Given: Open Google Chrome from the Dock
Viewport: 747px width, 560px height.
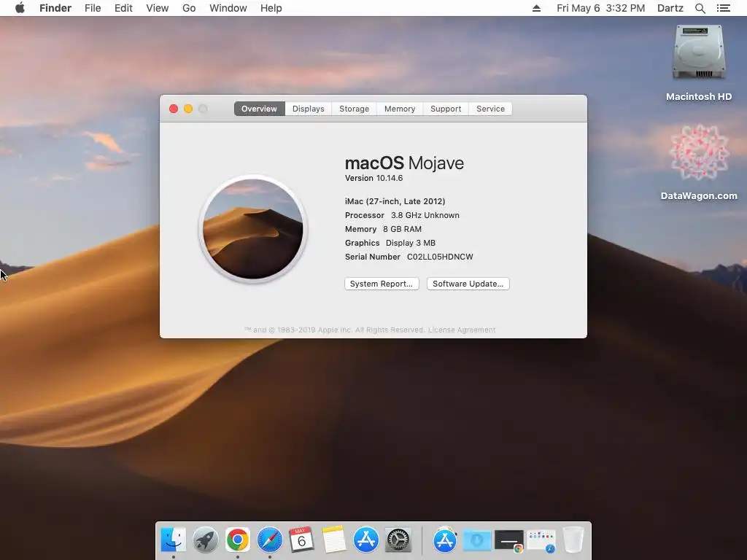Looking at the screenshot, I should [237, 540].
